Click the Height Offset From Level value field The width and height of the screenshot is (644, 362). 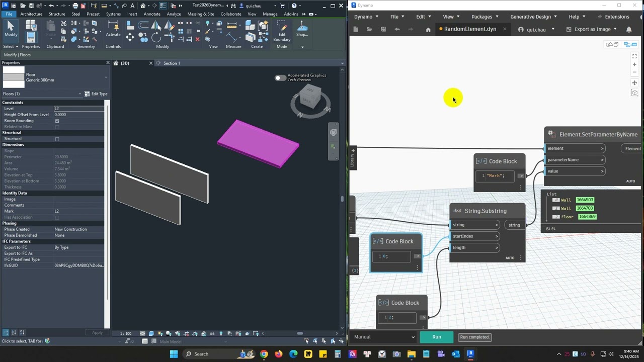(79, 115)
